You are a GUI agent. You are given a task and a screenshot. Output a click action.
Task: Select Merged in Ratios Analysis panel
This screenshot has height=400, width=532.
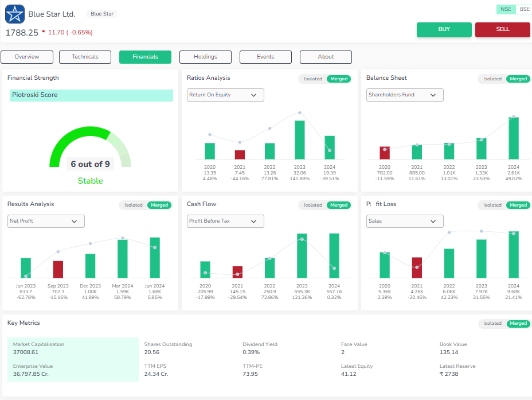coord(339,79)
